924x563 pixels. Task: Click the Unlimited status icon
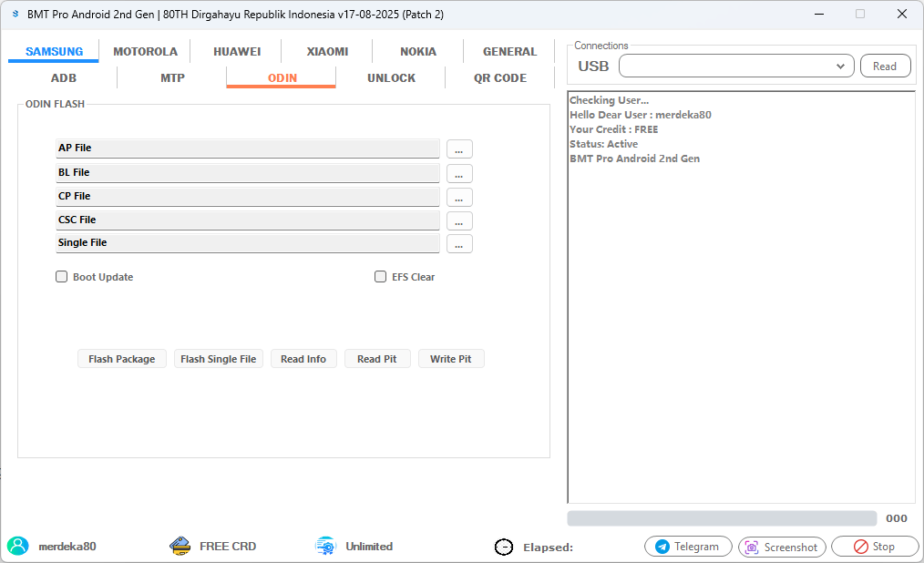coord(325,546)
